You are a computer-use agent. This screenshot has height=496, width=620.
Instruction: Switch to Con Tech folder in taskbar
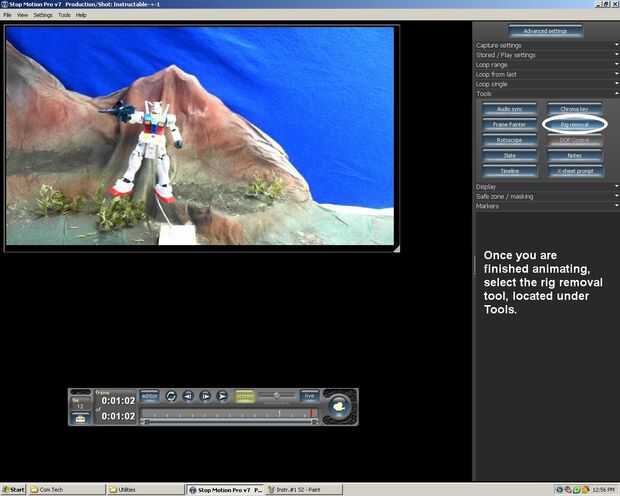[x=67, y=490]
